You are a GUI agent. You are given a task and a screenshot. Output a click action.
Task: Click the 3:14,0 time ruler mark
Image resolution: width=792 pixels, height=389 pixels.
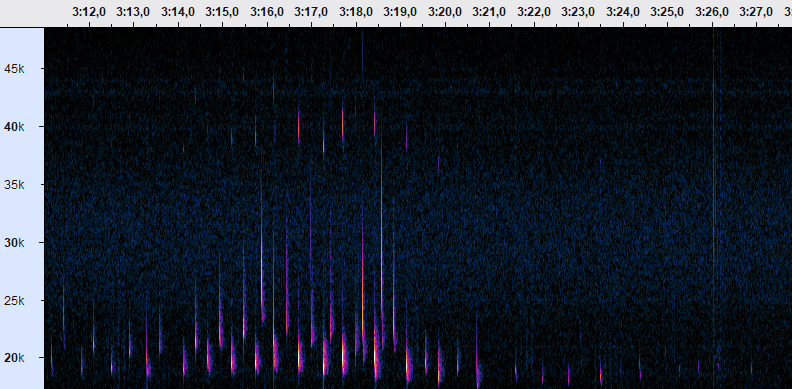[x=178, y=12]
